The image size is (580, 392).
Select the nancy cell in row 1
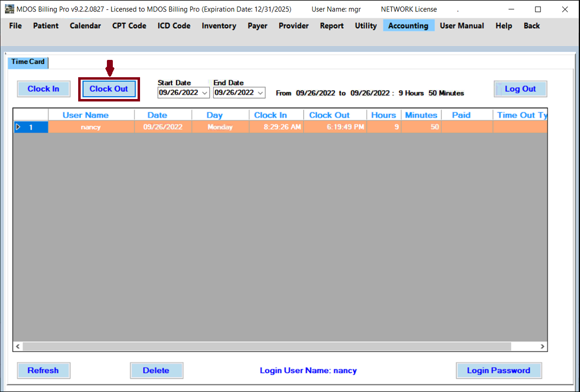pyautogui.click(x=91, y=127)
